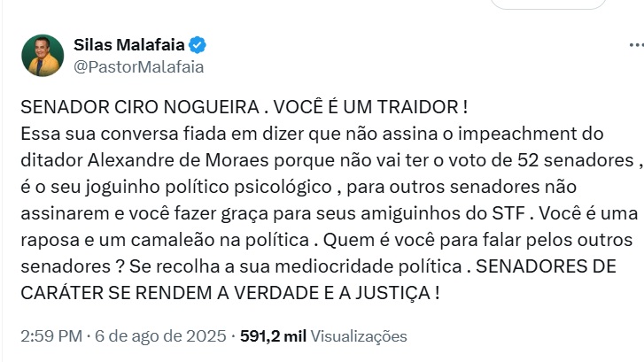Click the blue verified badge
Image resolution: width=644 pixels, height=362 pixels.
coord(198,45)
